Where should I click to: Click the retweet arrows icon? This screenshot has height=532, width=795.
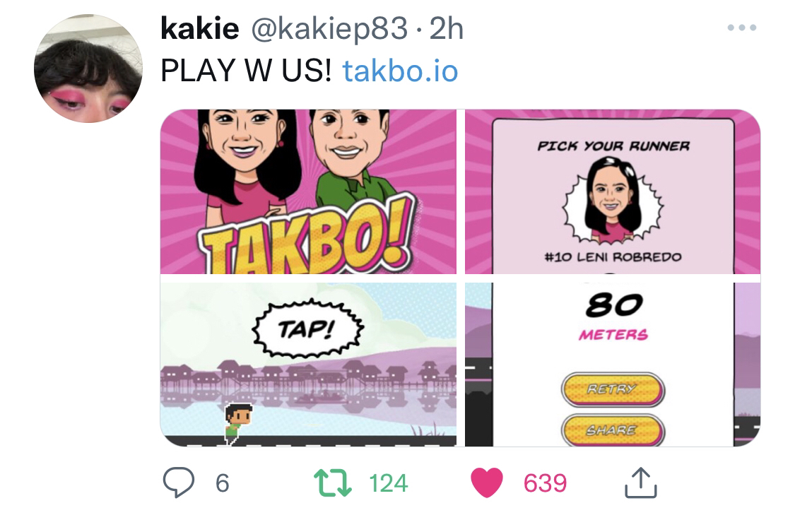point(333,483)
